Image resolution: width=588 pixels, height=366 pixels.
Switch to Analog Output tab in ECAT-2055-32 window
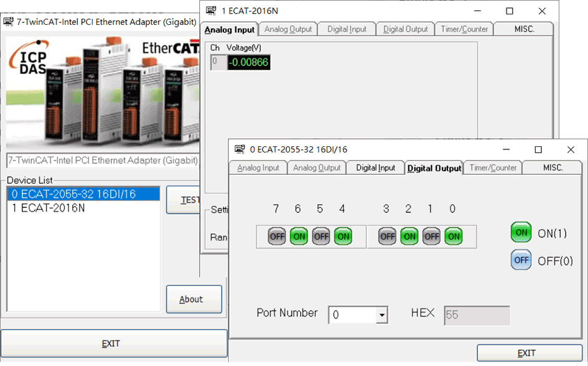coord(317,167)
